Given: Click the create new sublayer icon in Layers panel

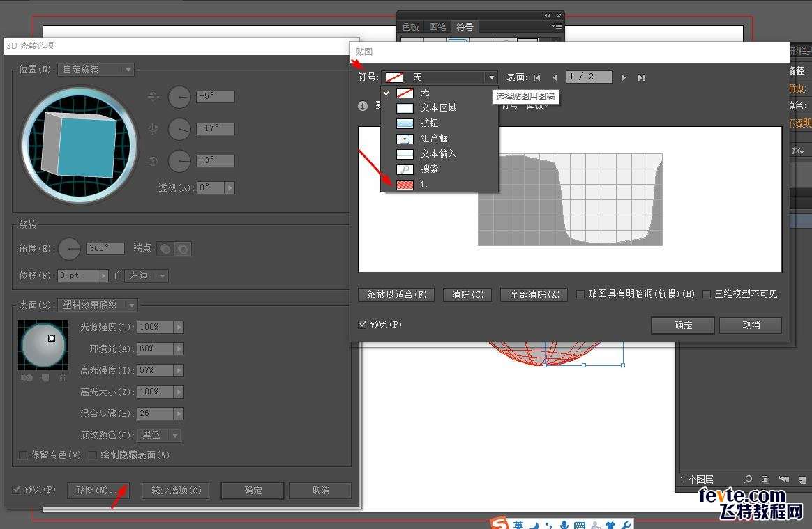Looking at the screenshot, I should click(x=783, y=480).
